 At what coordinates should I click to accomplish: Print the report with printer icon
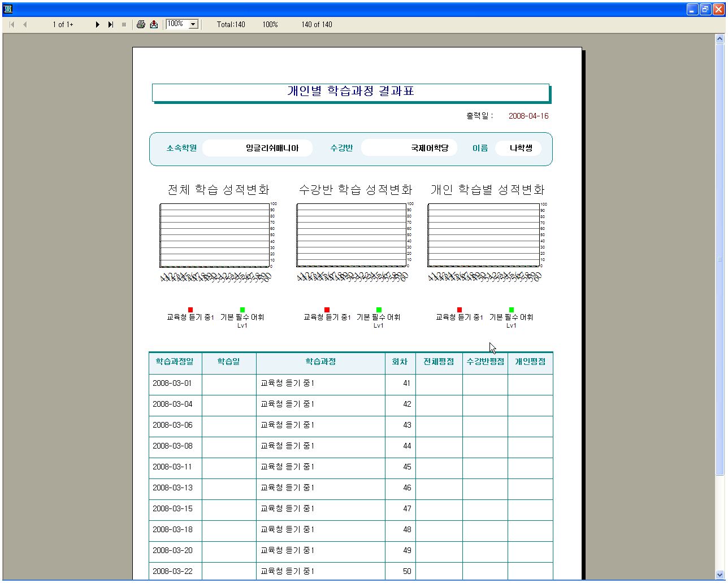point(141,24)
